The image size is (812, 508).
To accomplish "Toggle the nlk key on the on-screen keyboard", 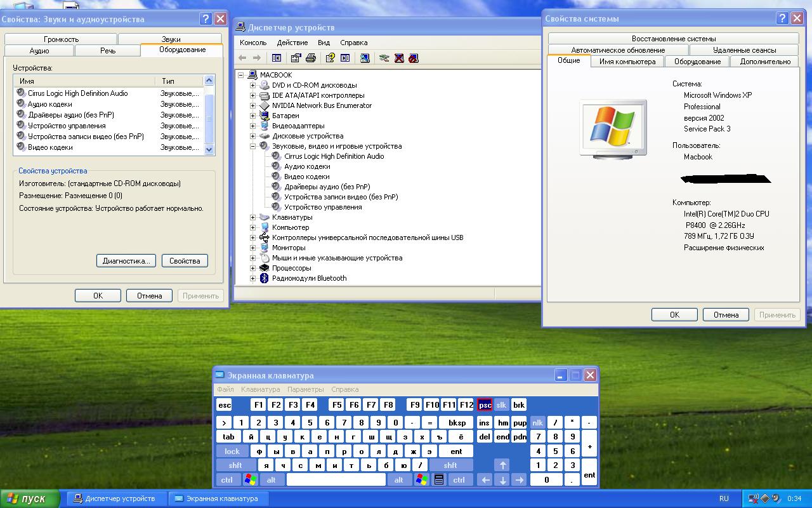I will coord(537,422).
